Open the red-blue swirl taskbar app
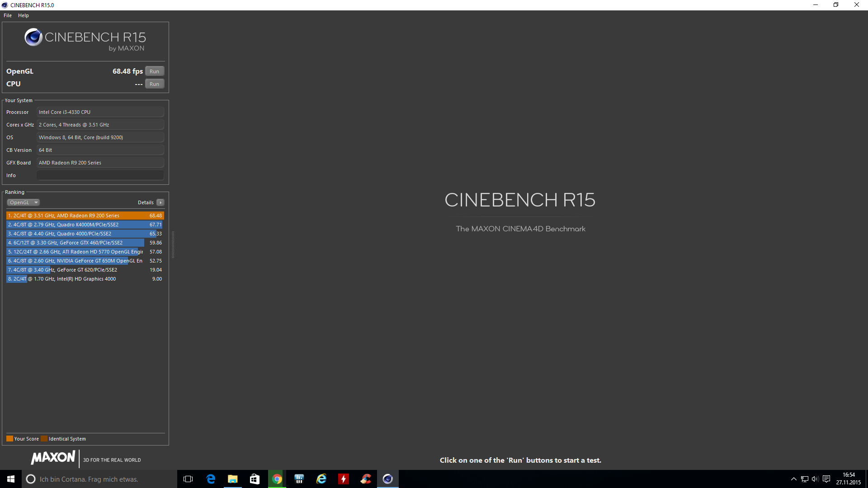 tap(366, 479)
